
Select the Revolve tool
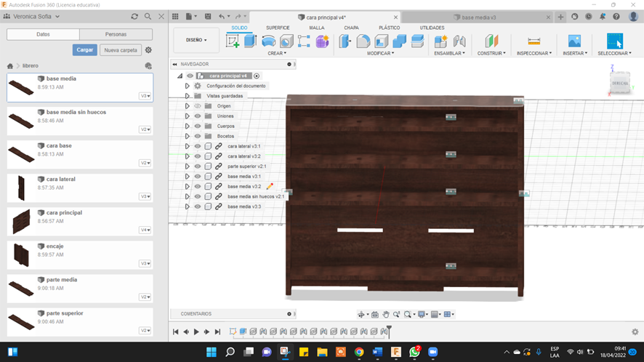point(269,41)
